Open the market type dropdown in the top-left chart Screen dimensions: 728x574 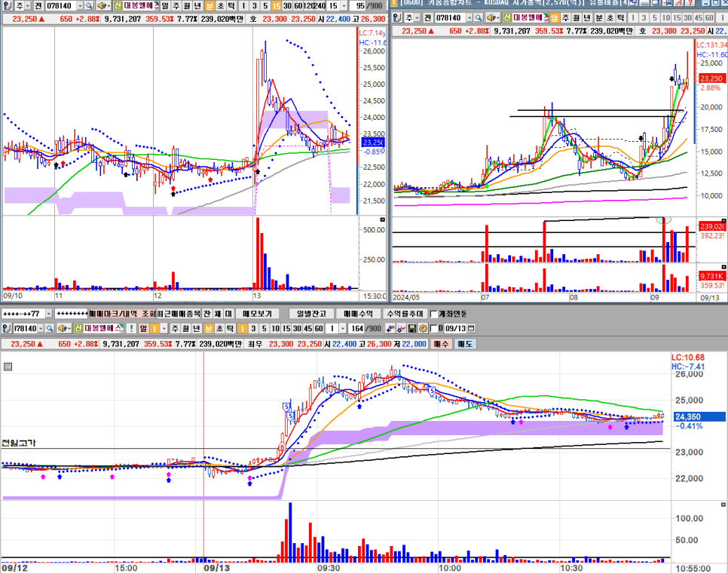tap(28, 6)
